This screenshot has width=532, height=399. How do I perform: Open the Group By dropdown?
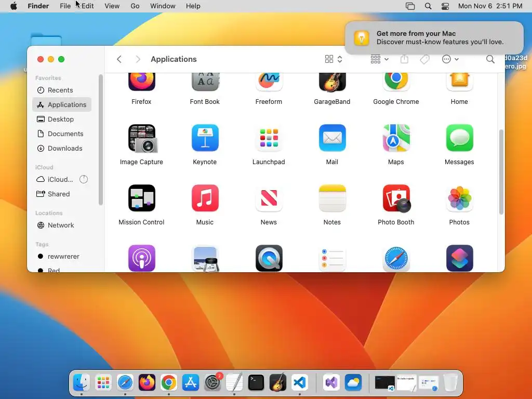click(379, 59)
